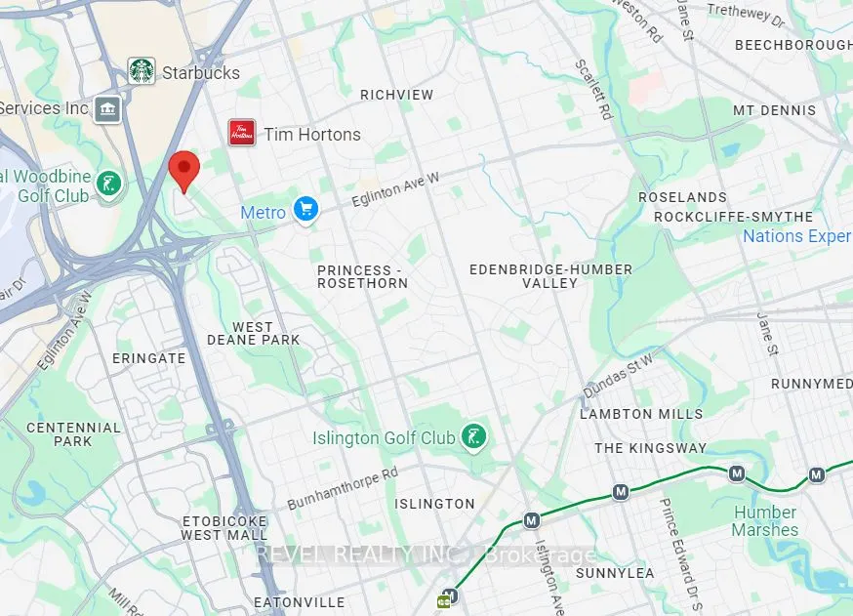Select the Woodbine Golf Club green marker
Image resolution: width=853 pixels, height=616 pixels.
click(x=108, y=185)
